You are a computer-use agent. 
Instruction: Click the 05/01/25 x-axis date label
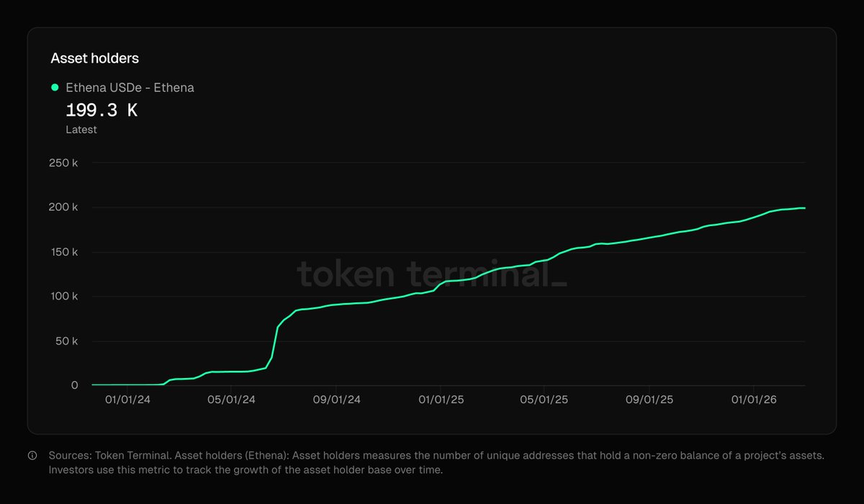pos(545,400)
